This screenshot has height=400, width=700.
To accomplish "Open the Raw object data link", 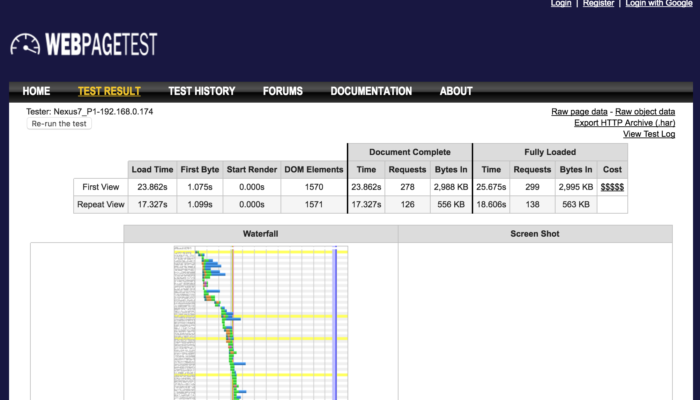I will 645,112.
